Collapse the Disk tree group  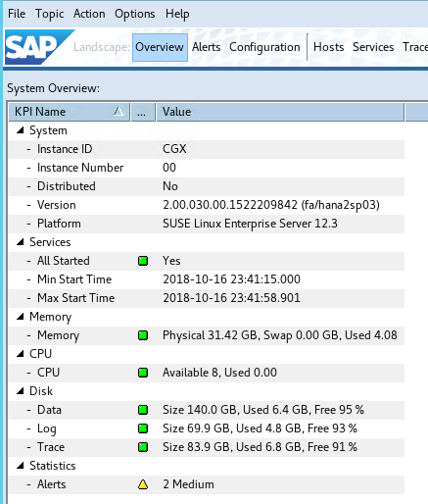coord(21,391)
